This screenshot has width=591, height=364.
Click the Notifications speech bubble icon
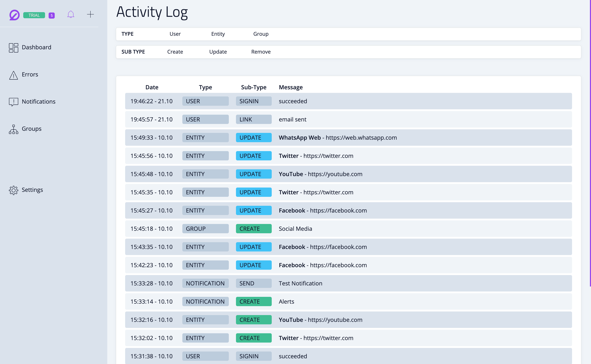(13, 102)
